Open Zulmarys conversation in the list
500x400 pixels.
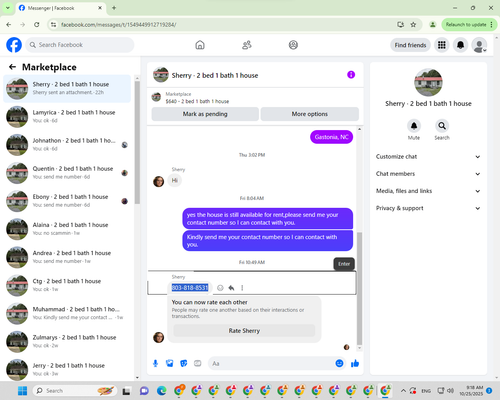[x=67, y=341]
